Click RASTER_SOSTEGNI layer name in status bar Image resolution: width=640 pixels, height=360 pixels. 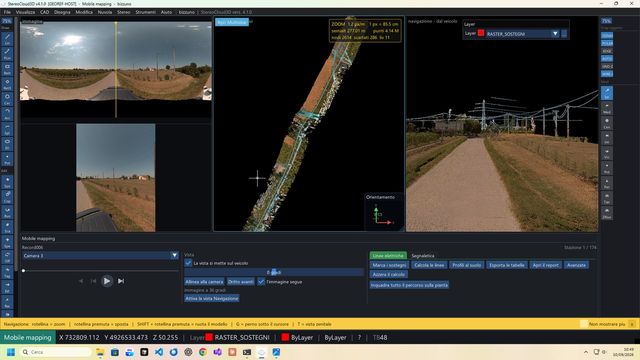click(242, 338)
